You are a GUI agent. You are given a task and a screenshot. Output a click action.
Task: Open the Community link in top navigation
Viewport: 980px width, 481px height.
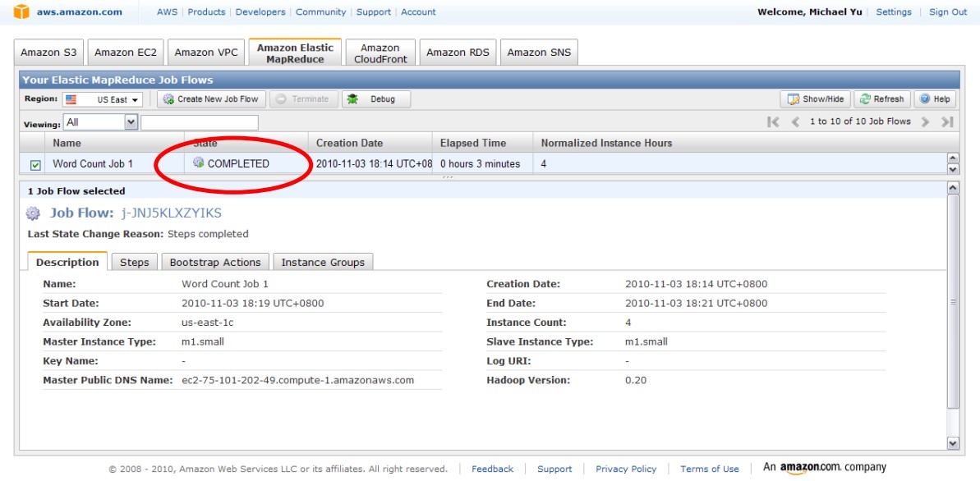320,11
